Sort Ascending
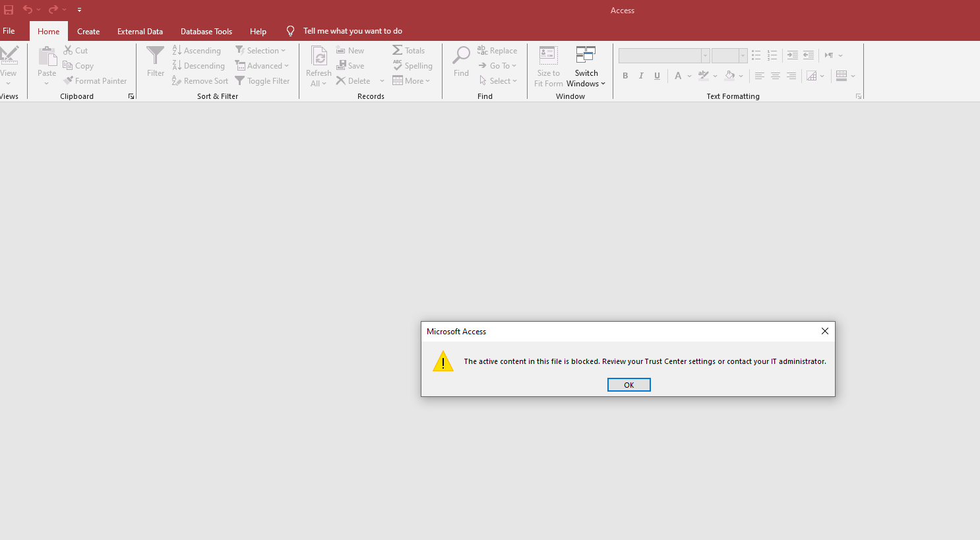 click(x=197, y=50)
